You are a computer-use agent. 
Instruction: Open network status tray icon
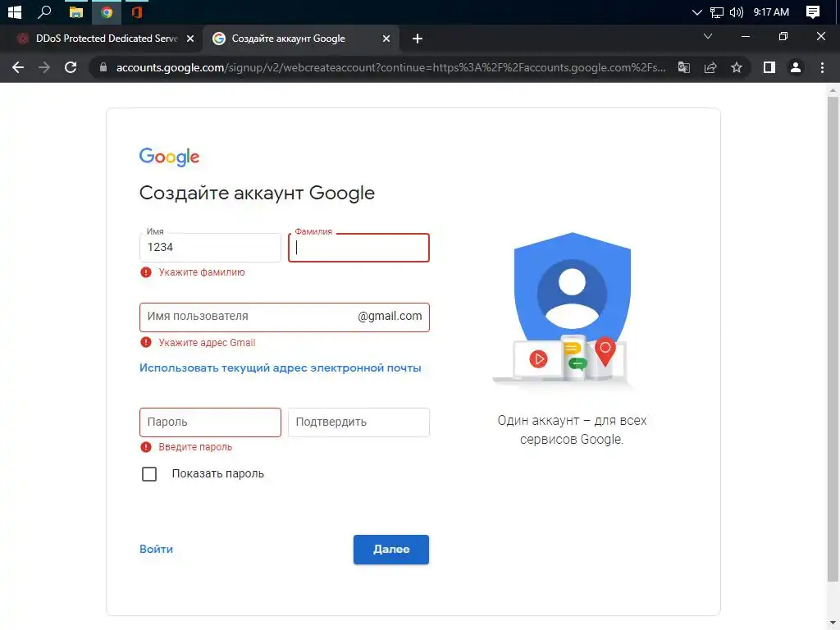pyautogui.click(x=716, y=11)
